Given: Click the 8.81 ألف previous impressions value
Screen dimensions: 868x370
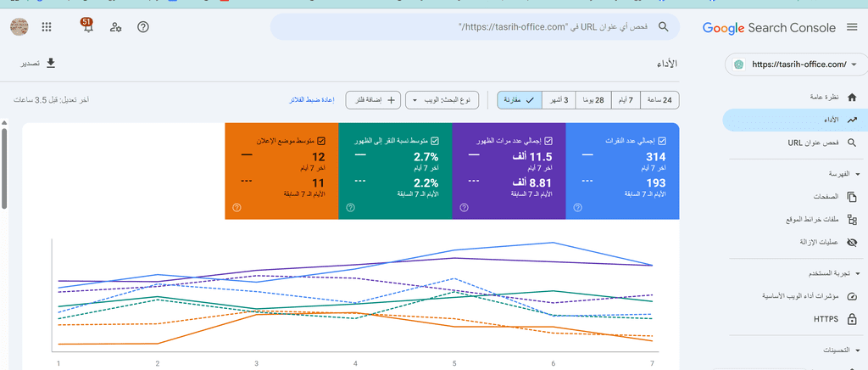Looking at the screenshot, I should 531,183.
